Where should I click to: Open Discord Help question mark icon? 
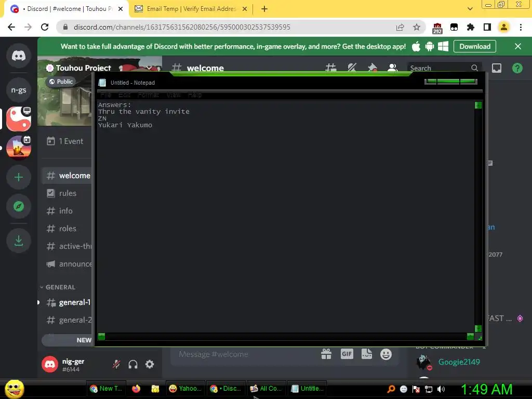(517, 68)
